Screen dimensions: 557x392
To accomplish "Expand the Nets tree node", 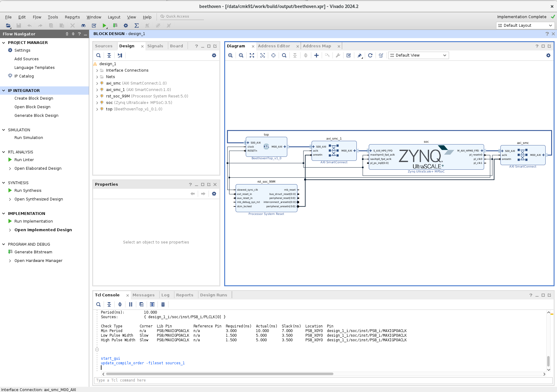I will [x=97, y=77].
